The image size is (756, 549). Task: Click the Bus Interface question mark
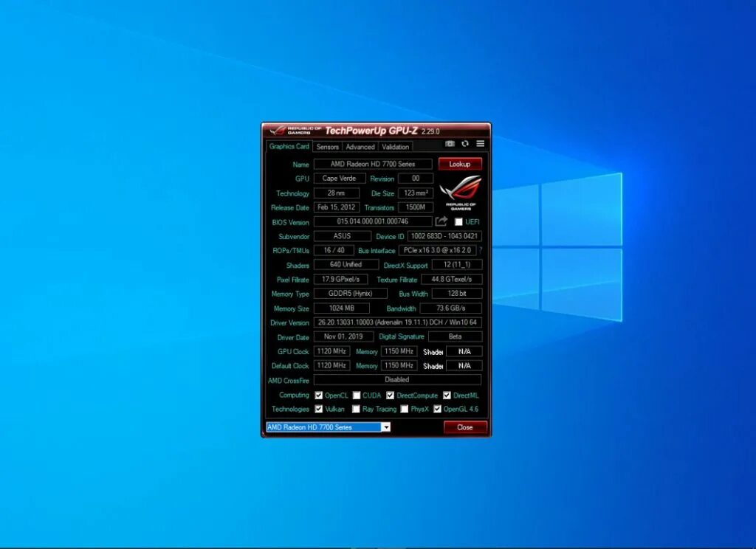[480, 250]
